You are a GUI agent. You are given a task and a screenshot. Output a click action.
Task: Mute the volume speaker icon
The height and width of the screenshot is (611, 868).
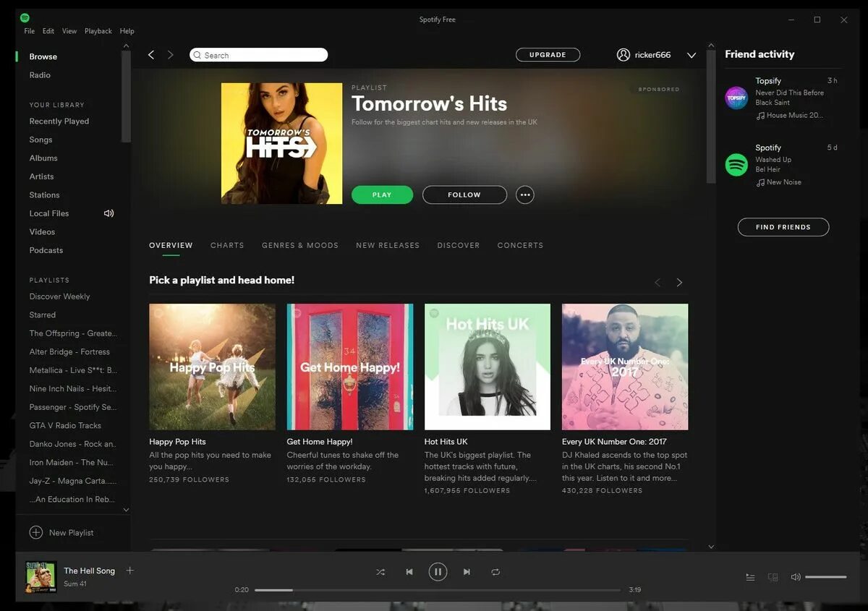point(796,577)
